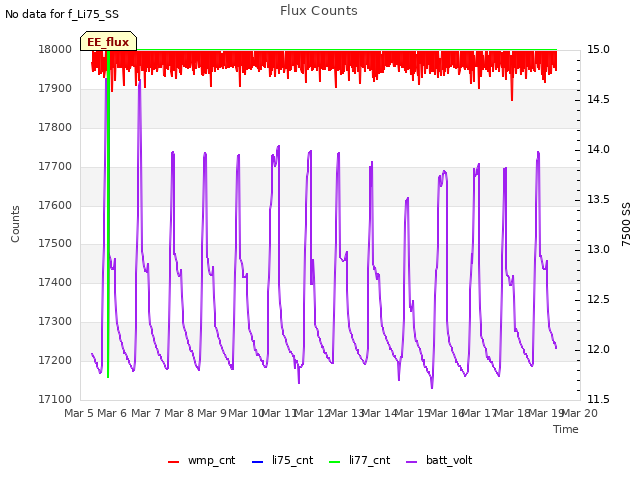Click the Mar 10 date tick
Viewport: 640px width, 480px height.
pyautogui.click(x=246, y=413)
